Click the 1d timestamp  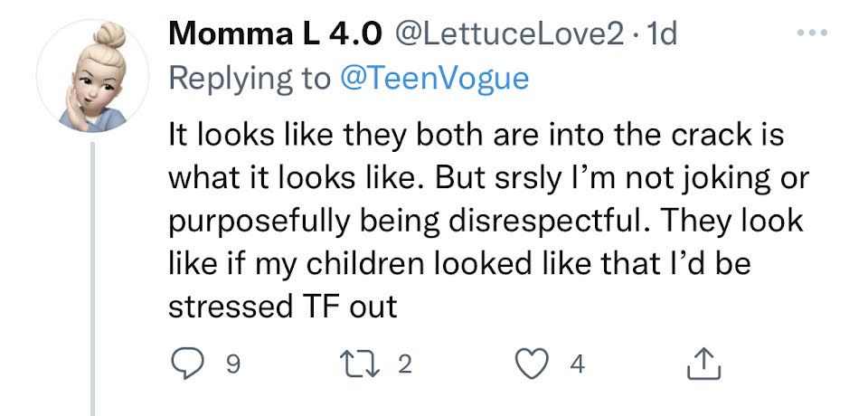657,34
